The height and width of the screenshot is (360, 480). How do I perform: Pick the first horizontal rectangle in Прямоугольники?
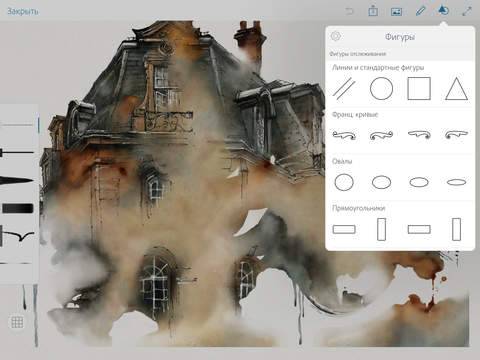coord(344,229)
